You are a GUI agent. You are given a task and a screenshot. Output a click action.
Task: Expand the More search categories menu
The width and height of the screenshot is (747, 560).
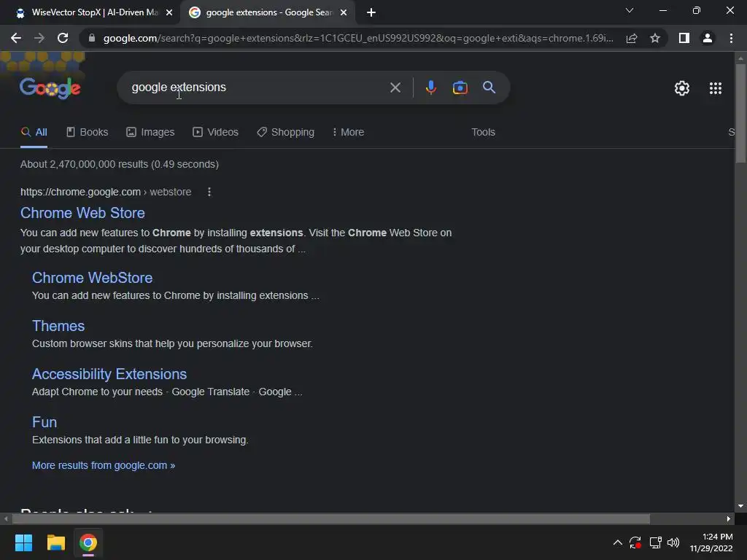pyautogui.click(x=348, y=133)
